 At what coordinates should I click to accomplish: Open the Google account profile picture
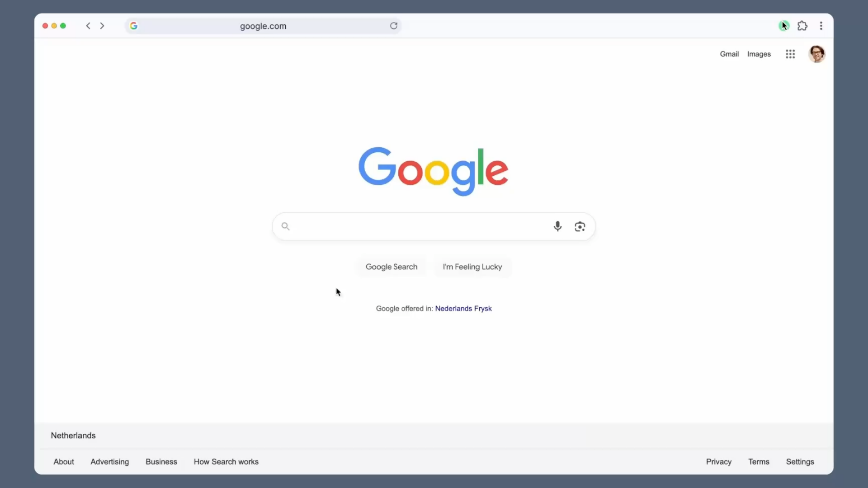pos(816,54)
